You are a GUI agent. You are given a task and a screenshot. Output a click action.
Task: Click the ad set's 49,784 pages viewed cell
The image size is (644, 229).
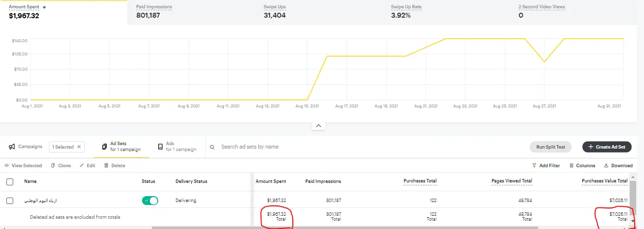coord(524,201)
